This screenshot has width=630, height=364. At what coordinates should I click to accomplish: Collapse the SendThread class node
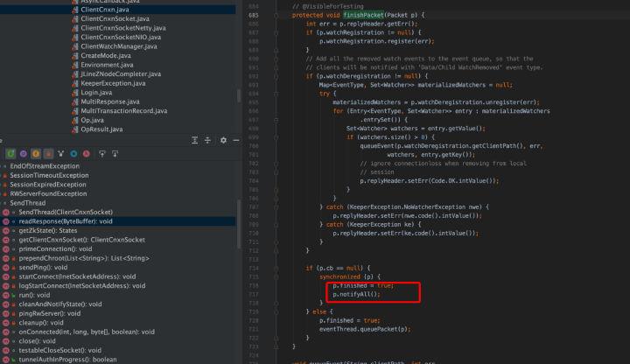[4, 202]
